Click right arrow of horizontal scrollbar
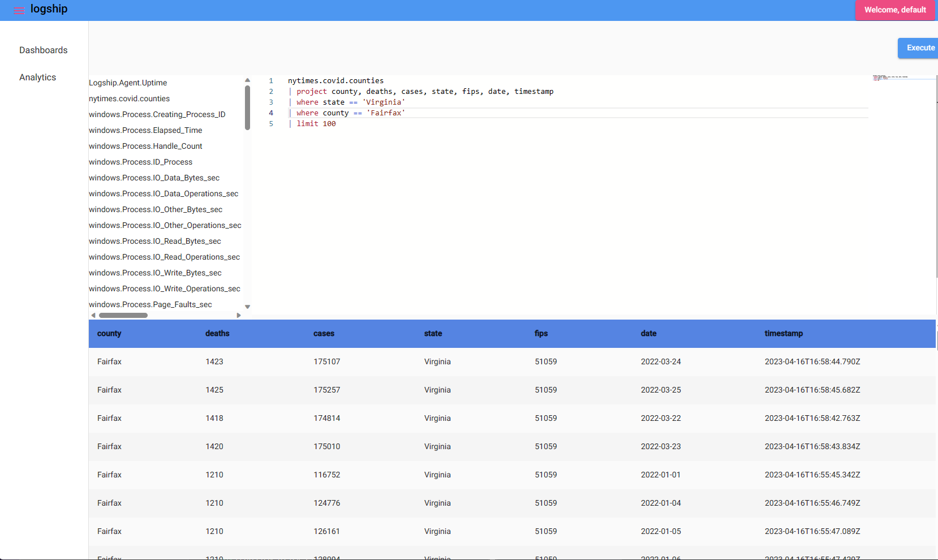Viewport: 938px width, 560px height. point(239,316)
